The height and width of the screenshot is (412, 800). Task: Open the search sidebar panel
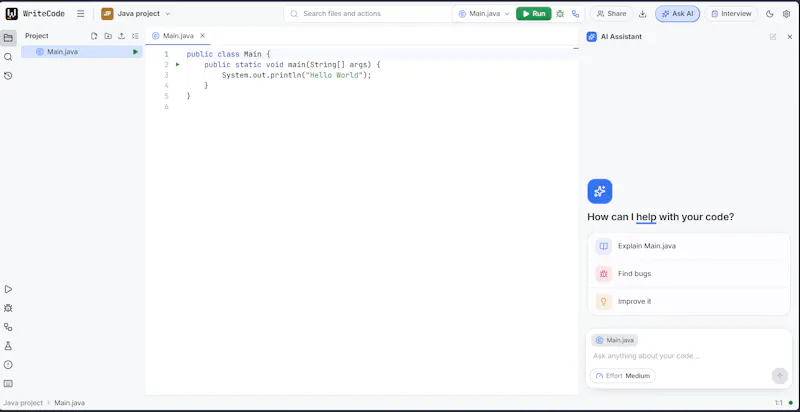[8, 57]
